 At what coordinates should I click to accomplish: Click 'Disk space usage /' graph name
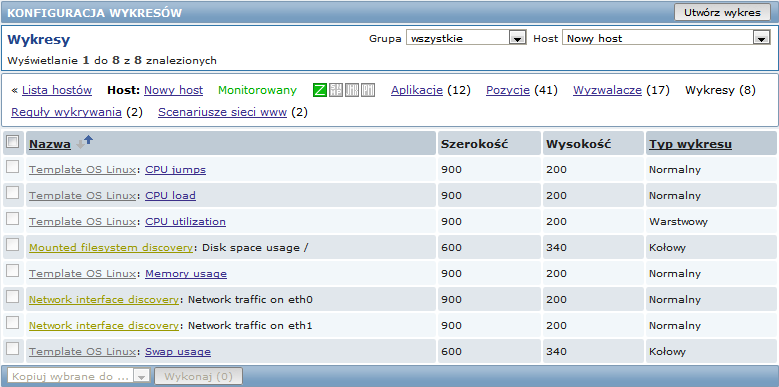click(255, 247)
